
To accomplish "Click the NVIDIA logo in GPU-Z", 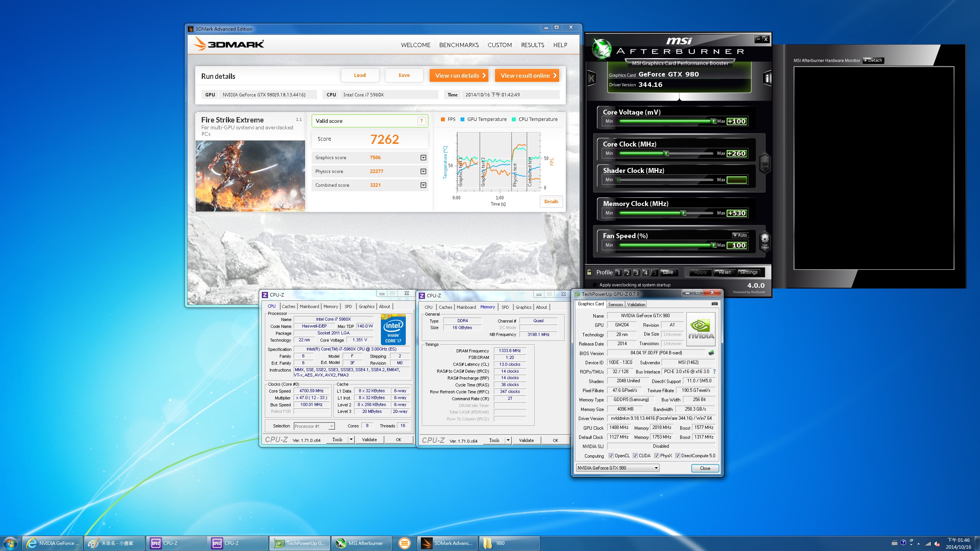I will tap(701, 329).
